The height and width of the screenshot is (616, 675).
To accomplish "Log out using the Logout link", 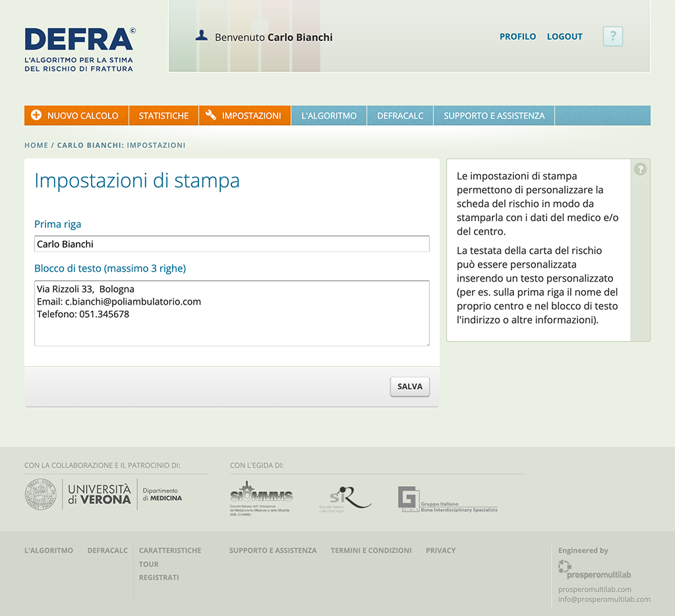I will point(564,37).
